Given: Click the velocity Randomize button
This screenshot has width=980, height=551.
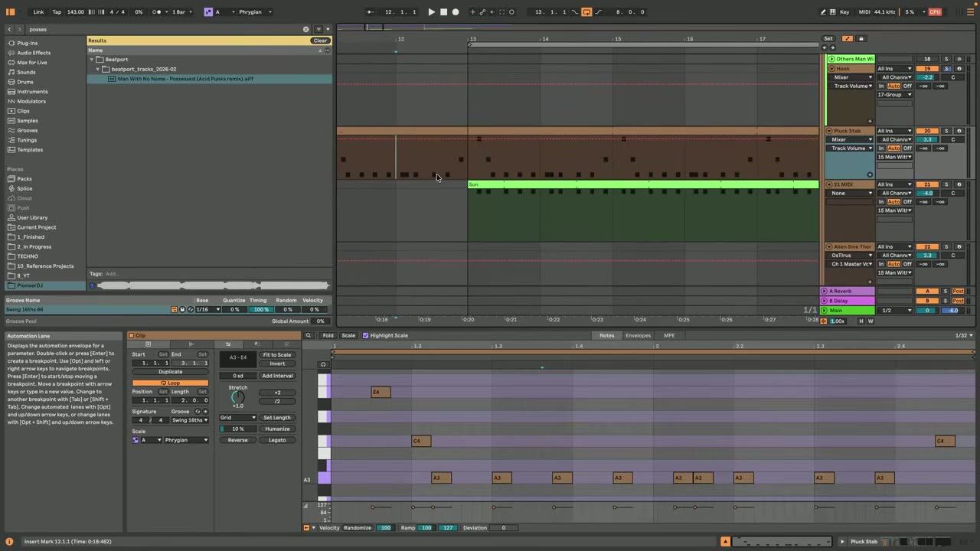Looking at the screenshot, I should pos(357,527).
